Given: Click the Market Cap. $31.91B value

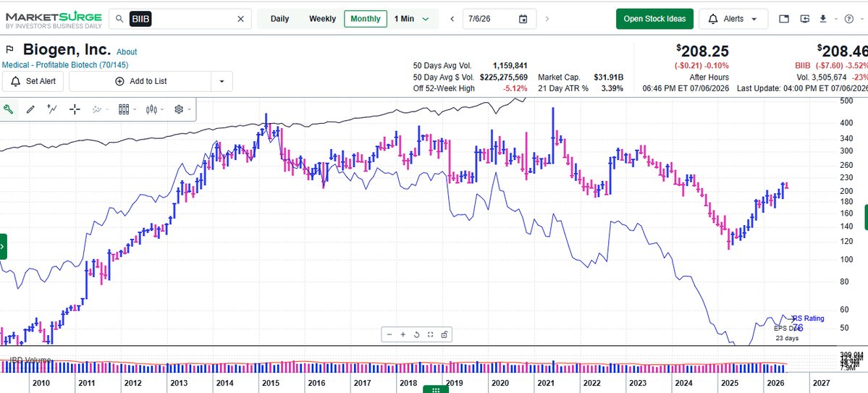Looking at the screenshot, I should click(608, 77).
